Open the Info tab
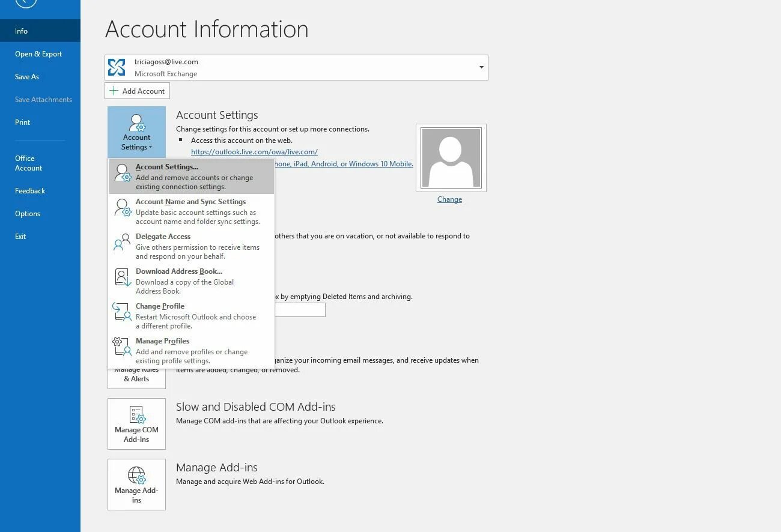Screen dimensions: 781x532 pyautogui.click(x=40, y=31)
